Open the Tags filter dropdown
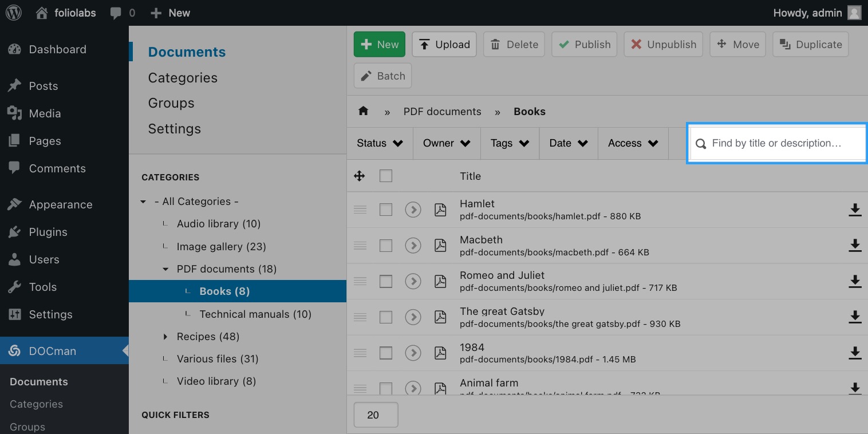 (x=510, y=143)
